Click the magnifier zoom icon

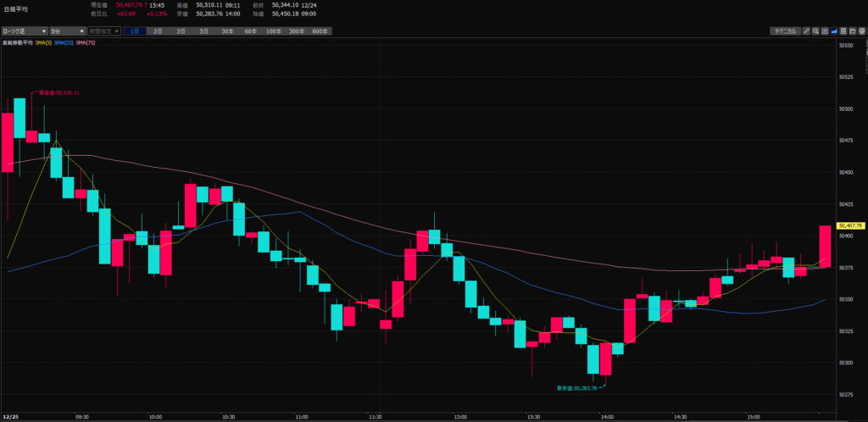tap(815, 31)
